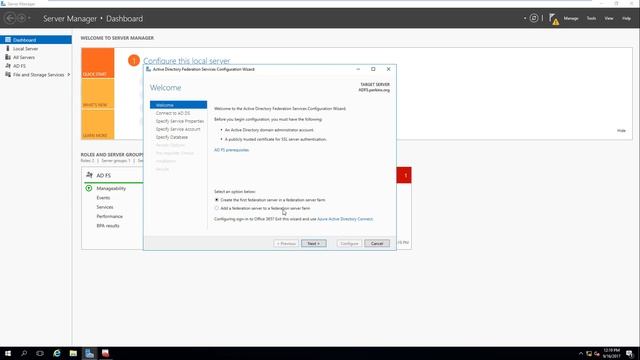This screenshot has width=640, height=360.
Task: Select the Connect to AD DS wizard step
Action: [x=173, y=113]
